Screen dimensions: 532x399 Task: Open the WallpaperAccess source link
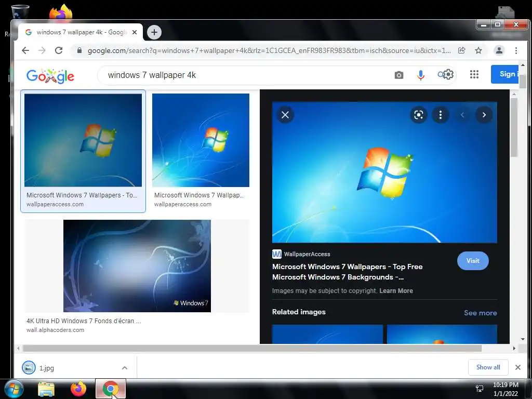pyautogui.click(x=301, y=254)
